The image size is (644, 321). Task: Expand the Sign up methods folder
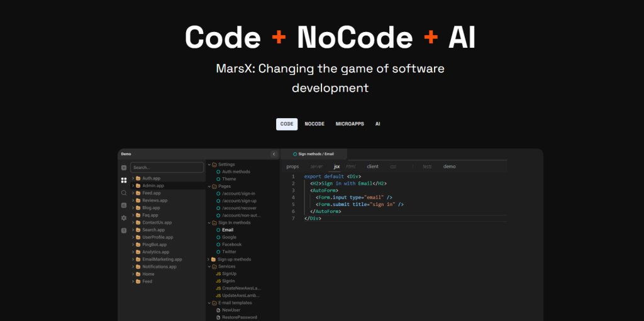[x=233, y=259]
